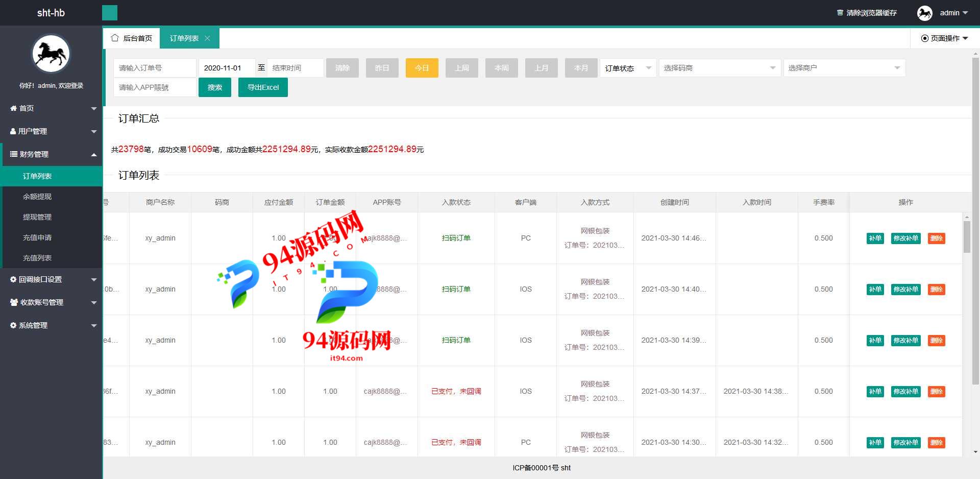This screenshot has height=479, width=980.
Task: Click the 清除 button
Action: pos(342,68)
